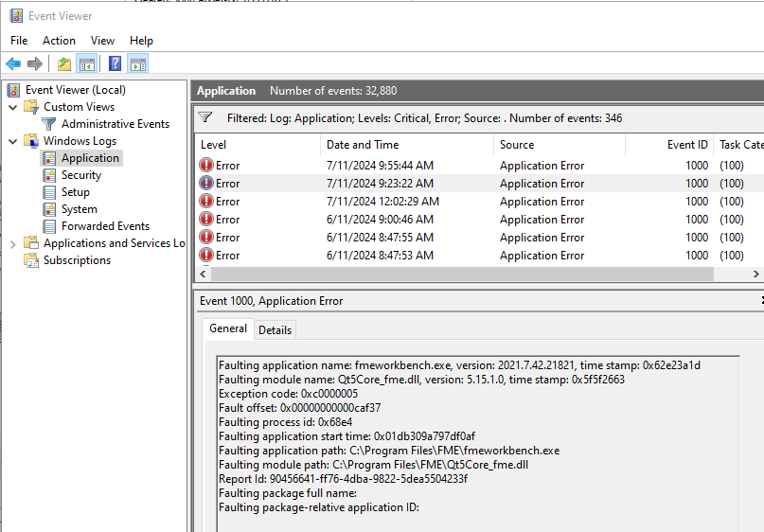Screen dimensions: 764x532
Task: Click the Back arrow toolbar icon
Action: 13,63
